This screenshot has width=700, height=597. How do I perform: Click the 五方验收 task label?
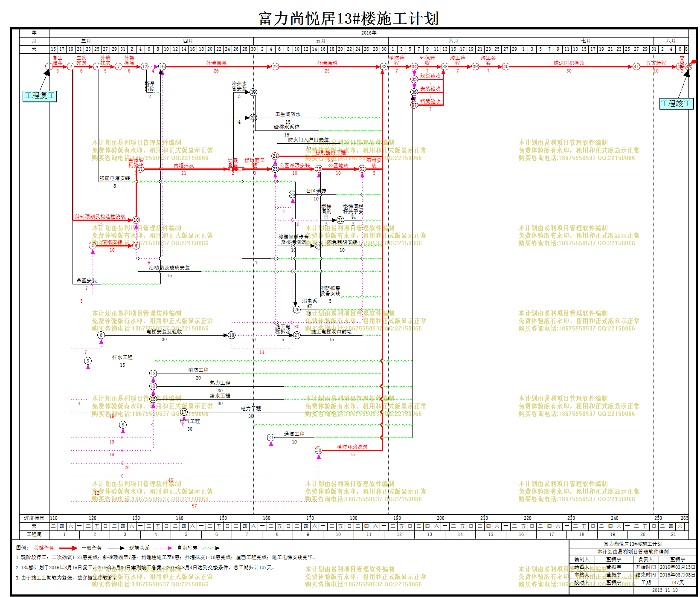(x=656, y=63)
